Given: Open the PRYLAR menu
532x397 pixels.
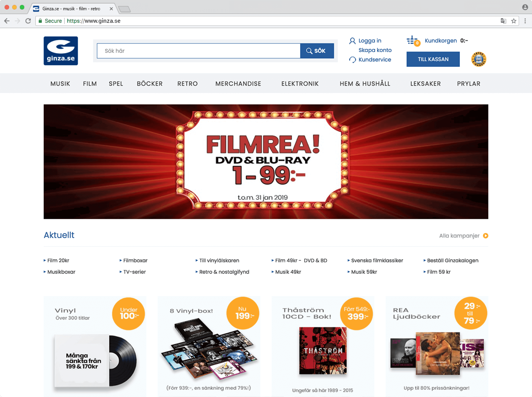Looking at the screenshot, I should click(x=469, y=84).
